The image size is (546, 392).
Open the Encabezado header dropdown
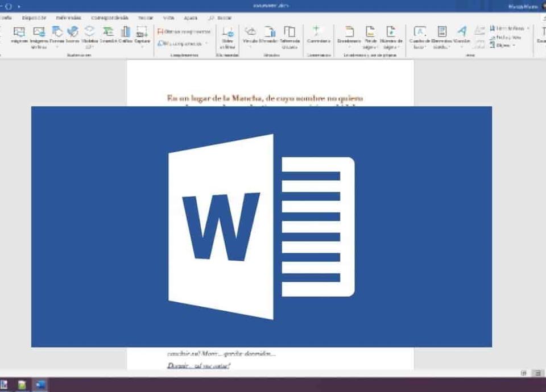click(349, 36)
